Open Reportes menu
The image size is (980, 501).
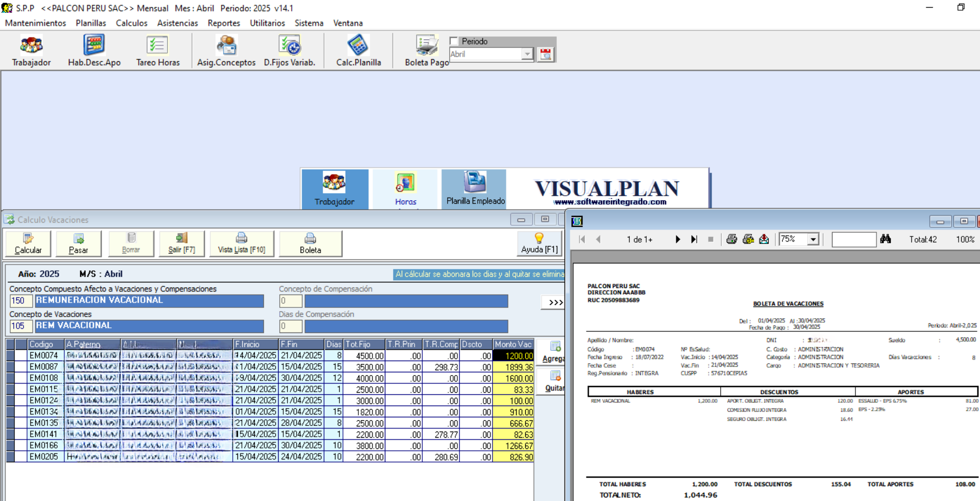click(224, 23)
